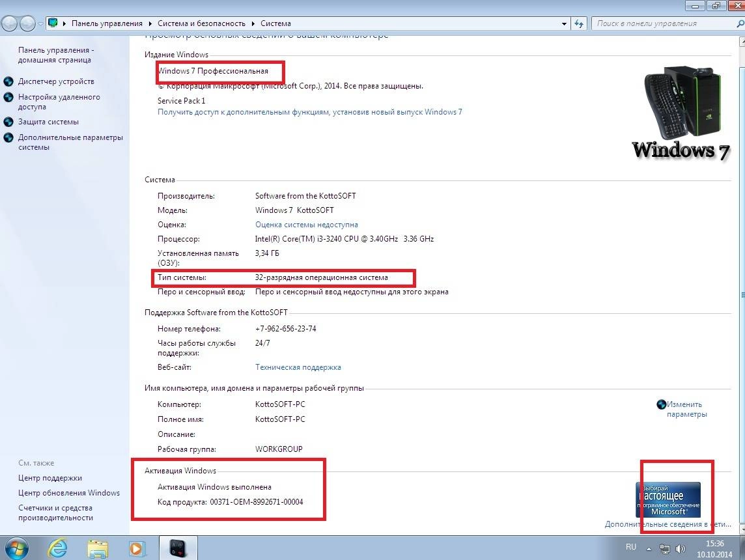Click processor value 'Intel(R) Core(TM) i3-3240'

tap(344, 239)
